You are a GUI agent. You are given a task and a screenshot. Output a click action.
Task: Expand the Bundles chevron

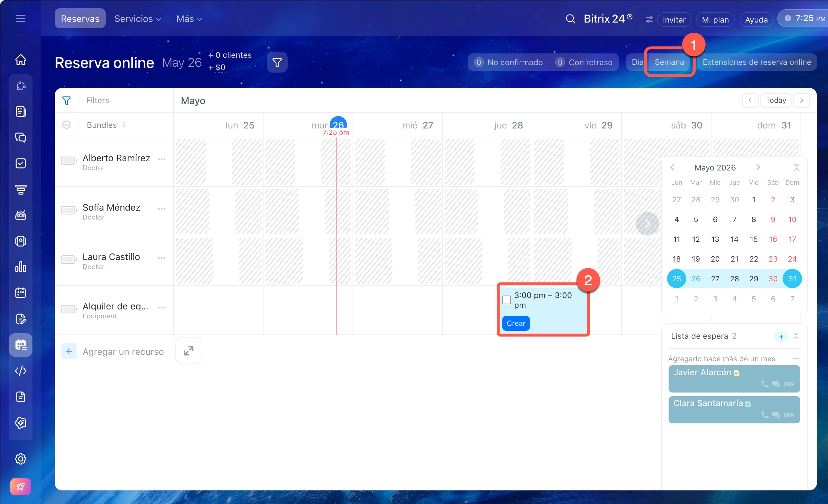tap(124, 125)
